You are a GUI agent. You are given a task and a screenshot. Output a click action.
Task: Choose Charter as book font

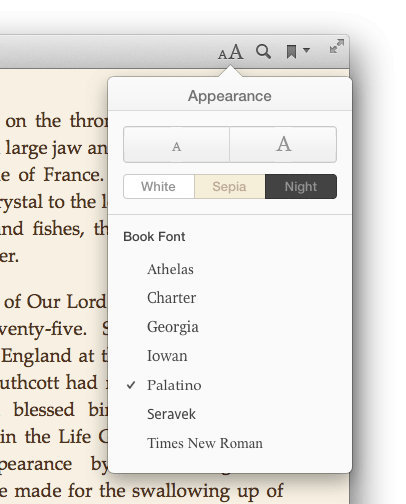pos(172,298)
